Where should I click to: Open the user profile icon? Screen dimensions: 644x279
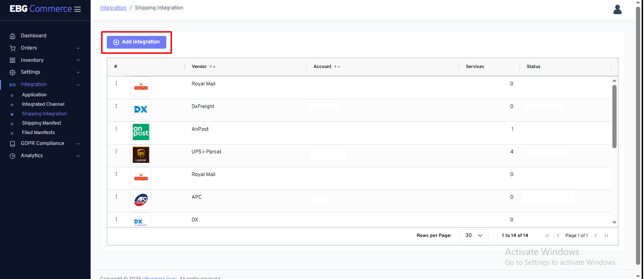[617, 9]
